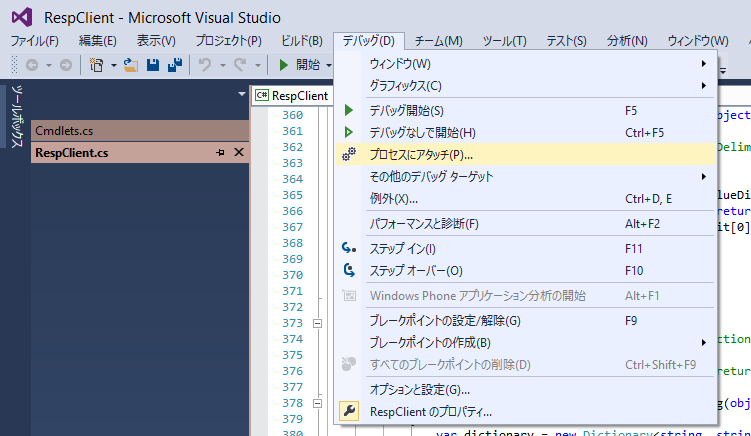Pin the RespClient.cs tab
Image resolution: width=751 pixels, height=436 pixels.
point(220,153)
